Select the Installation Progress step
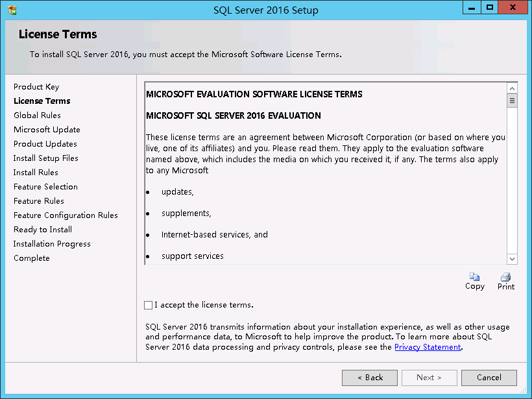 click(52, 243)
